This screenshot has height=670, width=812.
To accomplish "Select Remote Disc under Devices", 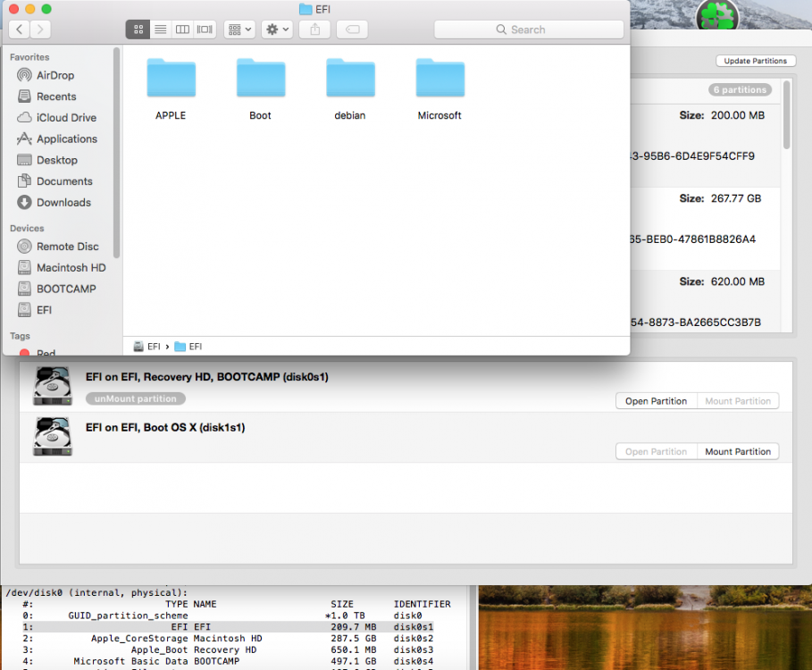I will tap(67, 247).
